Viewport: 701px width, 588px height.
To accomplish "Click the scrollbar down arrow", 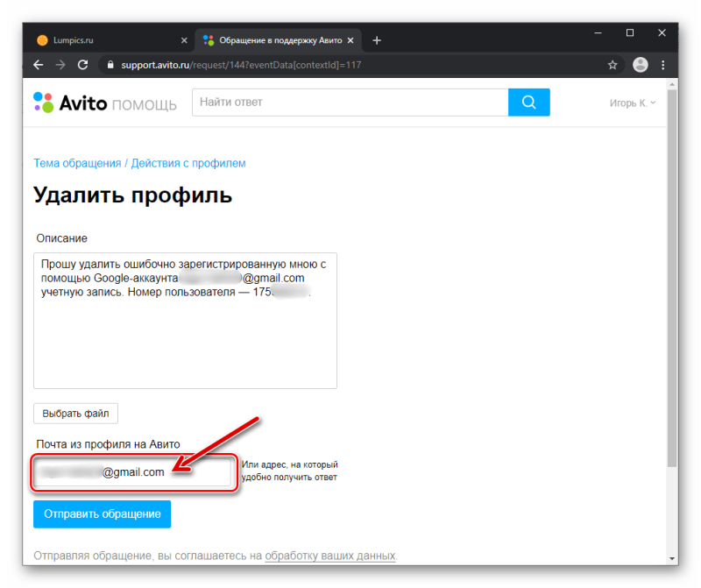I will (x=672, y=558).
